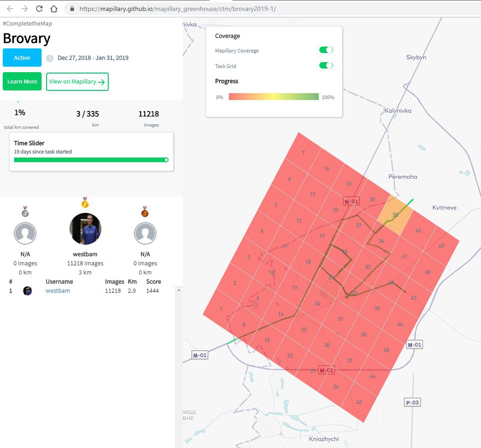Select grid tile 43 on map
Screen dimensions: 481x448
[359, 402]
